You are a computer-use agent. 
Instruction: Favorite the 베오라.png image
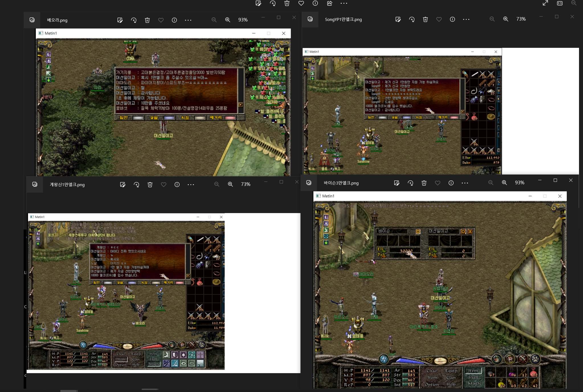click(x=161, y=20)
